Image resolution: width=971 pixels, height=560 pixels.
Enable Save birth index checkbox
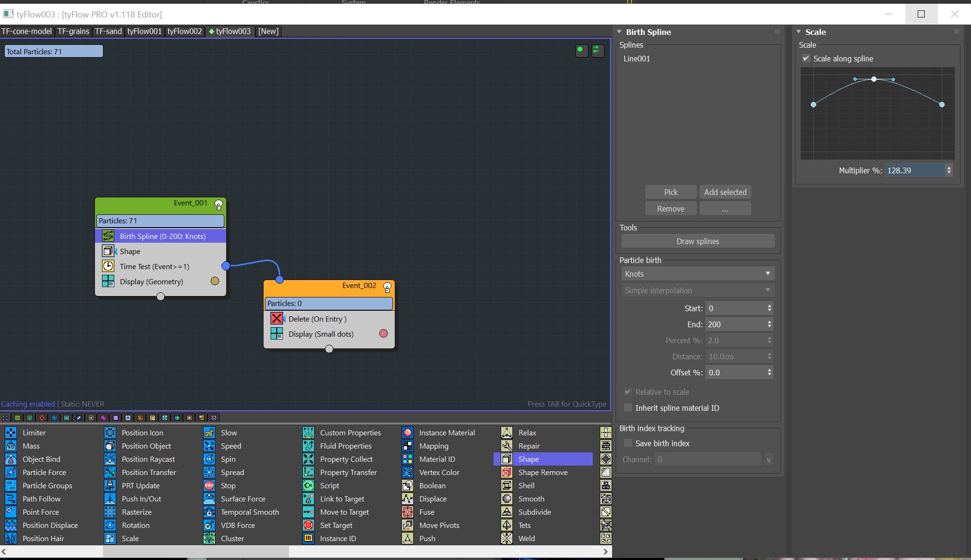point(628,443)
